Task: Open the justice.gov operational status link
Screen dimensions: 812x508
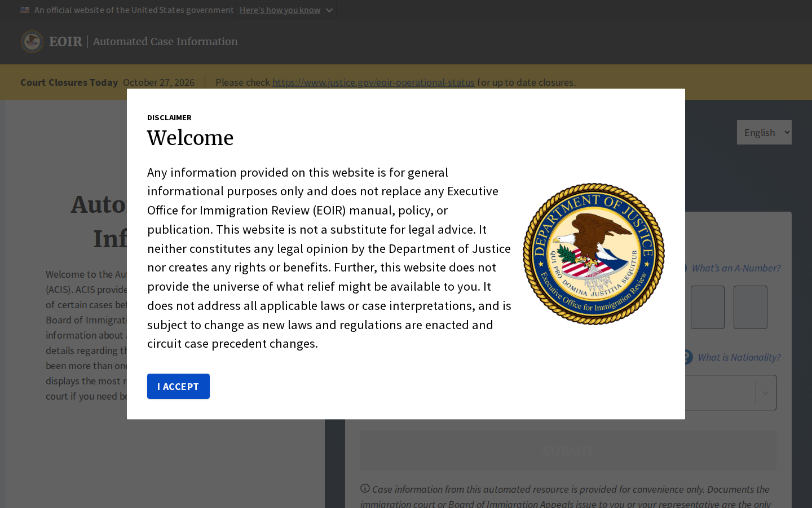Action: point(373,82)
